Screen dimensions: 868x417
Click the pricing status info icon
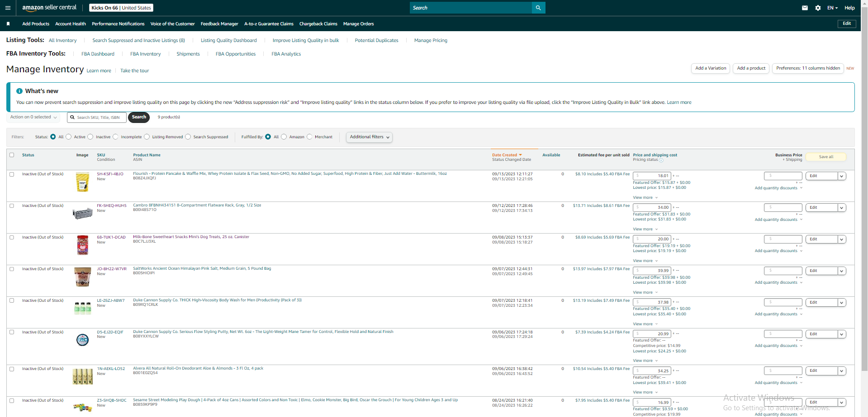(661, 160)
